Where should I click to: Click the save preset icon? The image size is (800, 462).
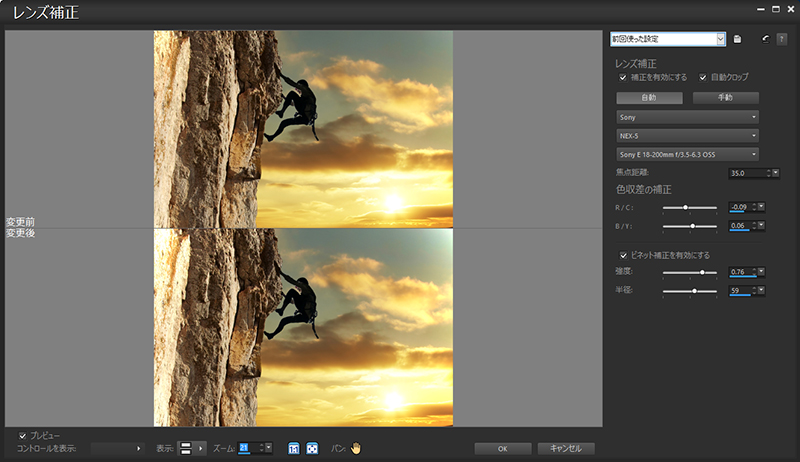(737, 39)
